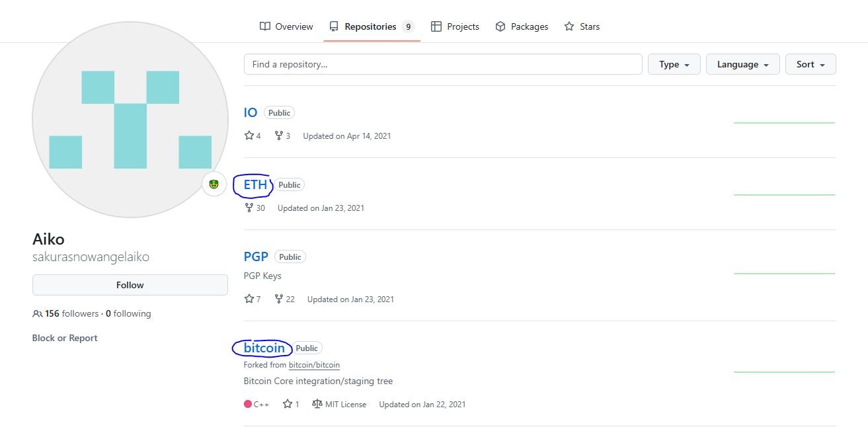Open the bitcoin repository
The width and height of the screenshot is (868, 435).
(x=264, y=348)
